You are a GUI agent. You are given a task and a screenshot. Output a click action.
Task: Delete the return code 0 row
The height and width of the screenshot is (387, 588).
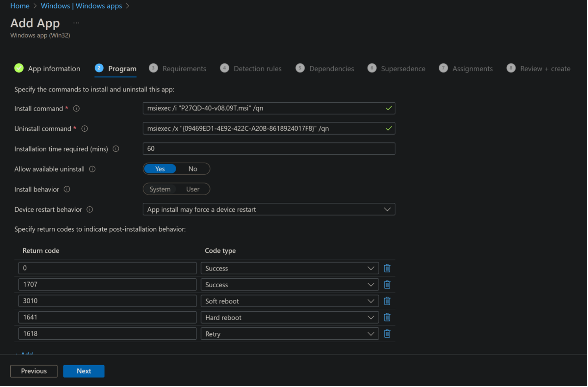click(387, 268)
